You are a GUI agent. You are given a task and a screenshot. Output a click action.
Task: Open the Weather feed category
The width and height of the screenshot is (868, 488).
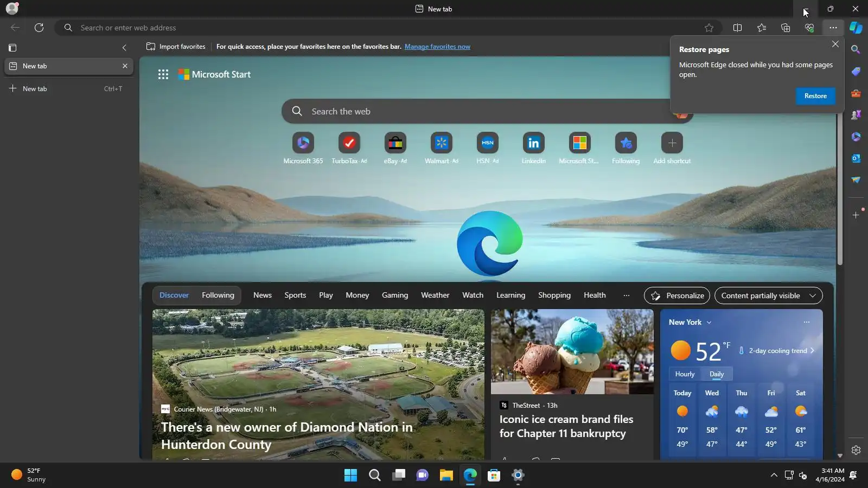[435, 296]
